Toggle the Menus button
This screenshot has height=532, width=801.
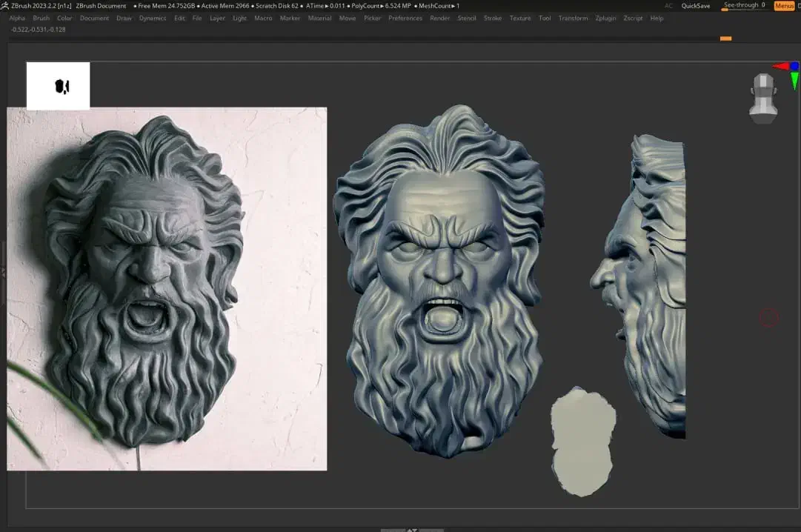pos(784,6)
